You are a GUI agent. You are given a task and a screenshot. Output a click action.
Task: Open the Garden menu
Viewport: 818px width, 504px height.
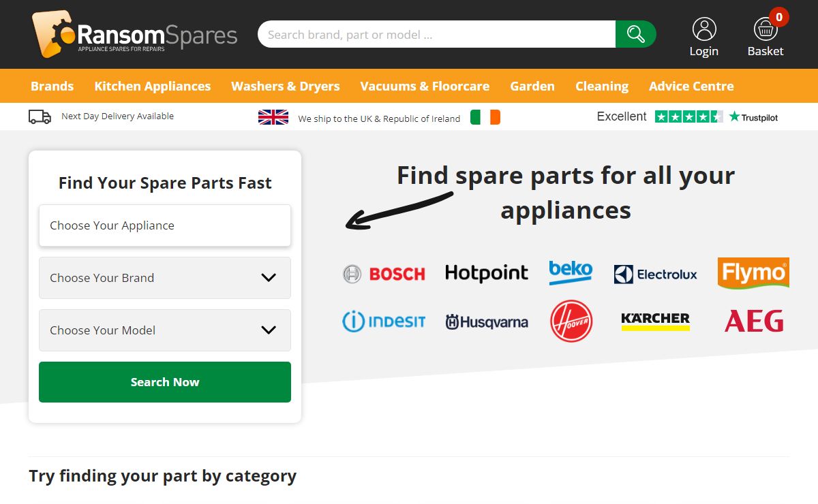pos(532,86)
